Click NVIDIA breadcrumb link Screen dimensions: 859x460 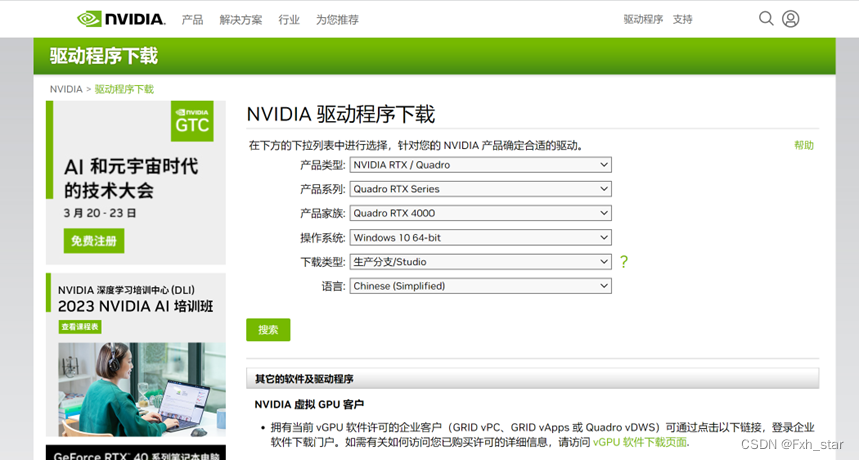(x=66, y=89)
